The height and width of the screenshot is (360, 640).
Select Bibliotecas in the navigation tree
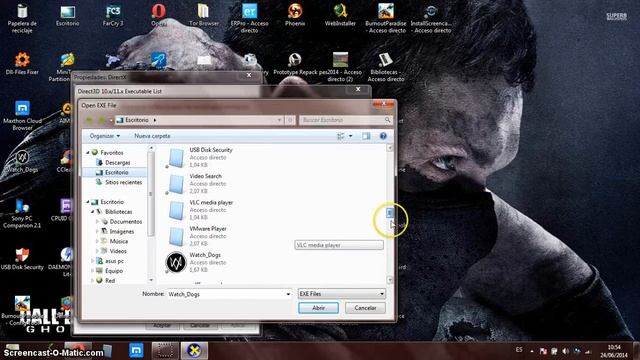coord(118,212)
